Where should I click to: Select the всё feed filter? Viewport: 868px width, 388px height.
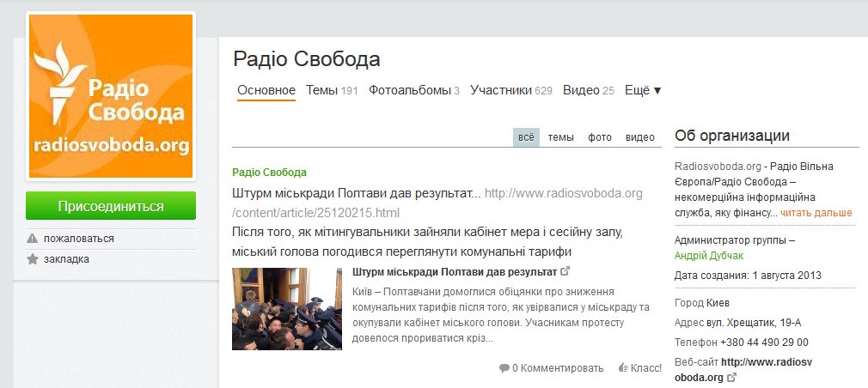527,137
